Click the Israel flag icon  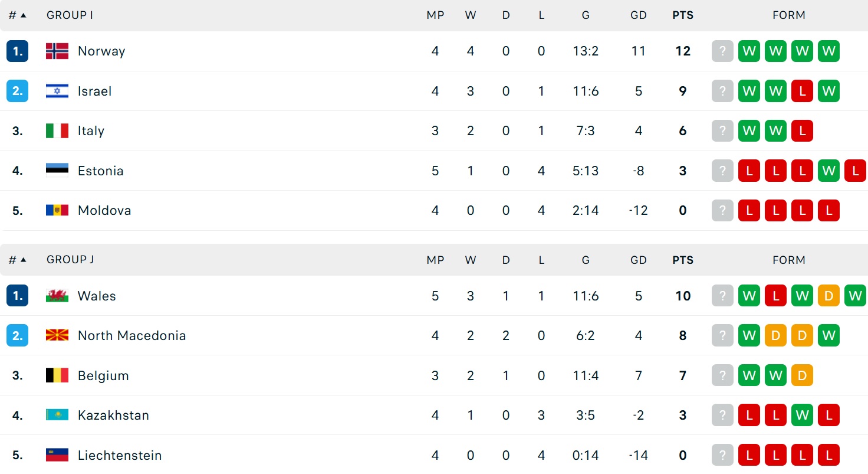[57, 91]
